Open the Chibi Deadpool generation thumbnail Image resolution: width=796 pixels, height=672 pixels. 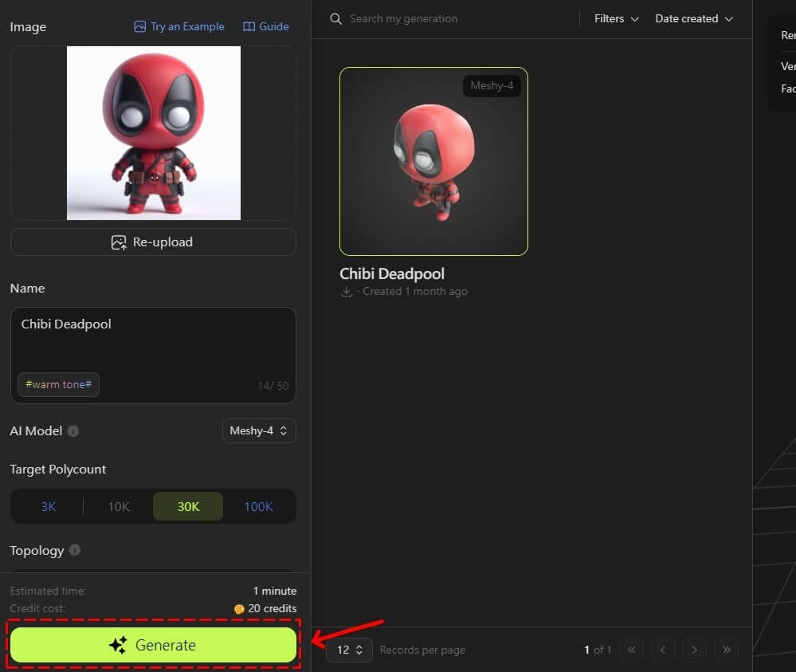pyautogui.click(x=433, y=161)
